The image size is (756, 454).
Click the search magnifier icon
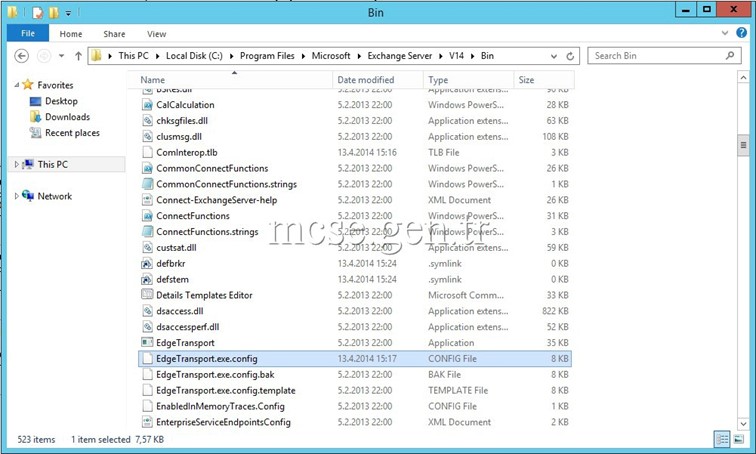tap(730, 55)
